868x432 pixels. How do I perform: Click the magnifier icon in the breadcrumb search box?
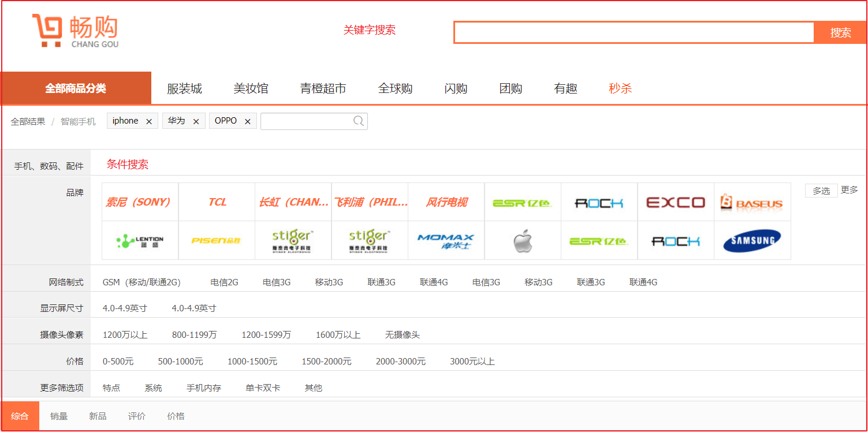[359, 121]
